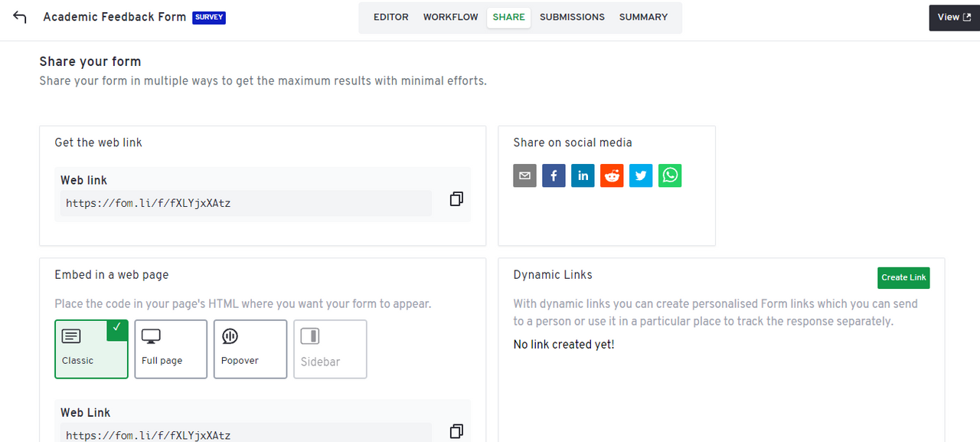
Task: Share form on LinkedIn
Action: (583, 175)
